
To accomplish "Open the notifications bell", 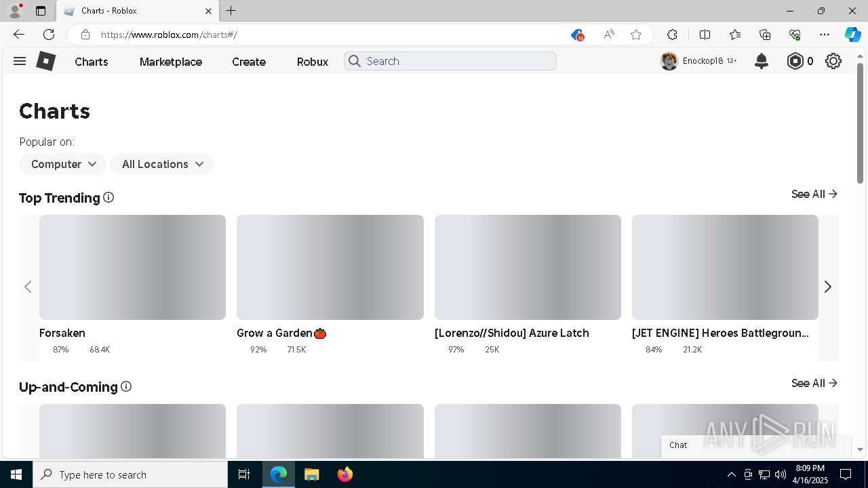I will pyautogui.click(x=762, y=61).
